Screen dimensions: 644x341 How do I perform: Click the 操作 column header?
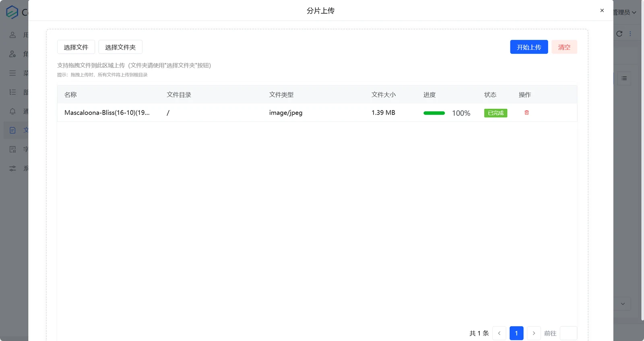coord(525,95)
